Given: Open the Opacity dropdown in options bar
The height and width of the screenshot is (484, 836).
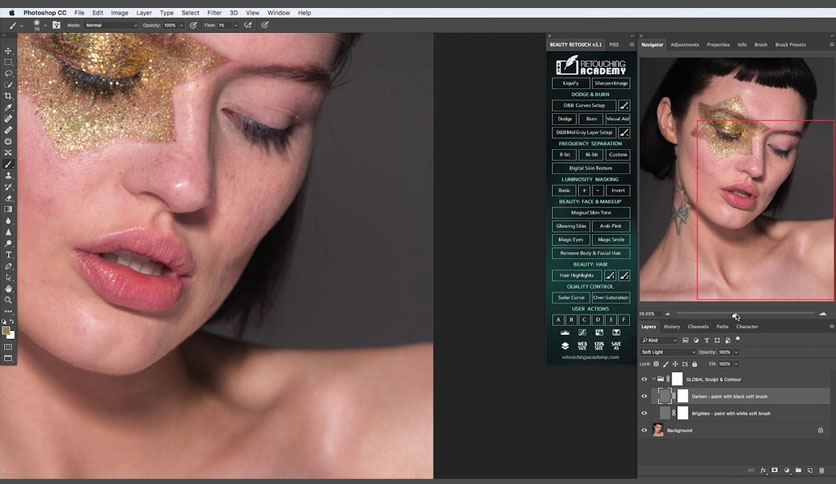Looking at the screenshot, I should (x=181, y=25).
